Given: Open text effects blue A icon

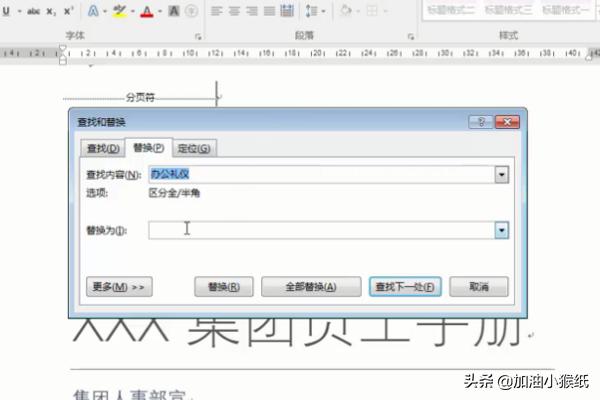Looking at the screenshot, I should pyautogui.click(x=93, y=11).
